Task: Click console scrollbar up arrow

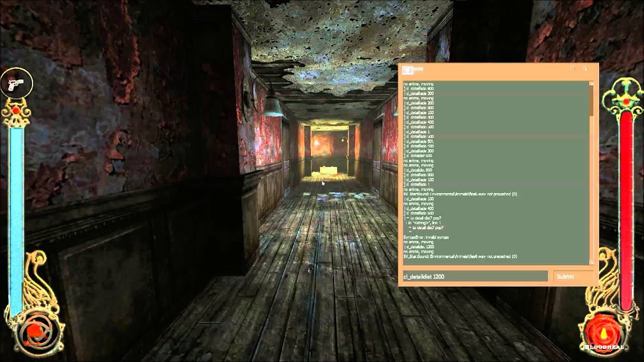Action: tap(592, 83)
